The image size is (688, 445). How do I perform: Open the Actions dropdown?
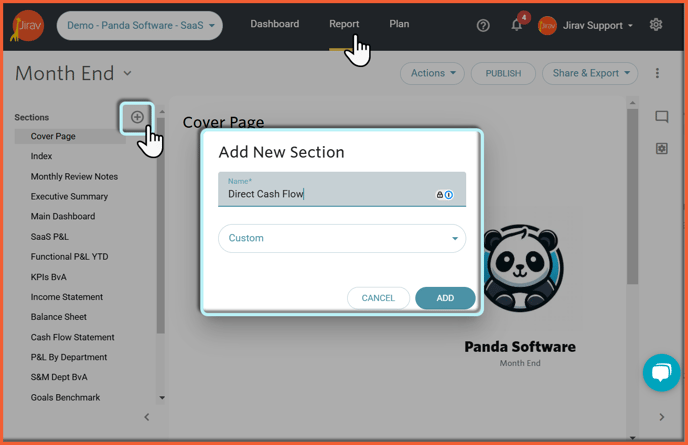coord(432,73)
